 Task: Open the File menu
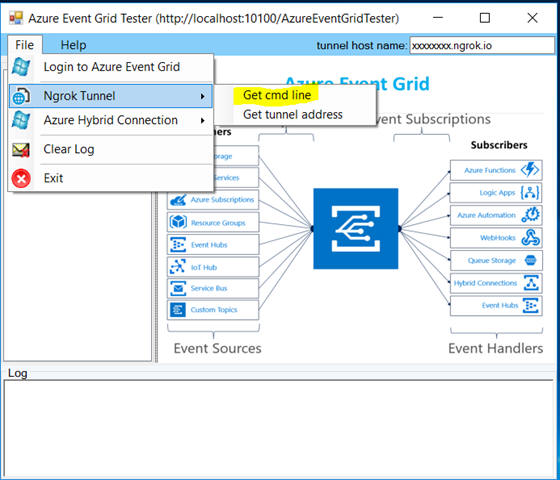pyautogui.click(x=24, y=45)
